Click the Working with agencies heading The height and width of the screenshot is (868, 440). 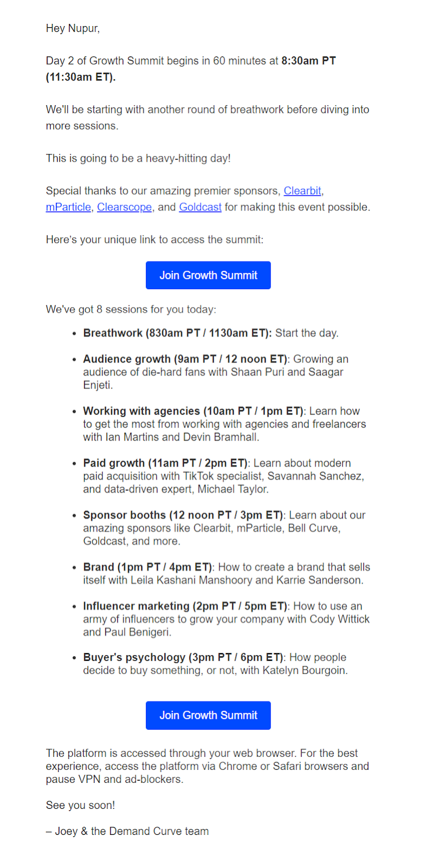(194, 411)
